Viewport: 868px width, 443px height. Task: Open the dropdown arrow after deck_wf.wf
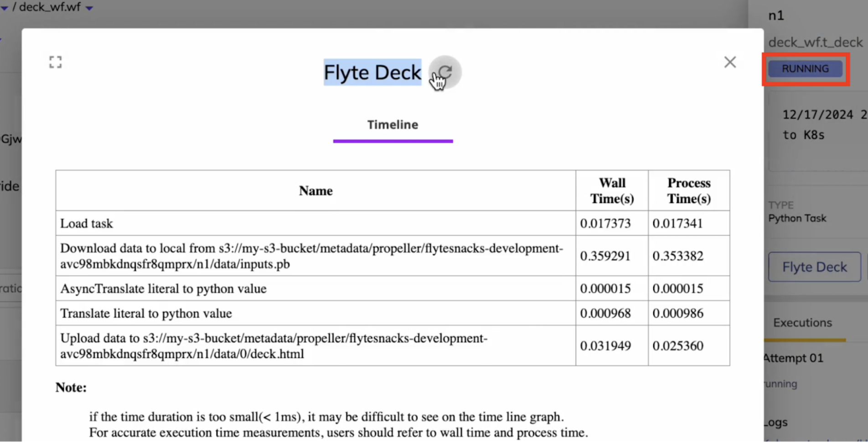click(89, 8)
